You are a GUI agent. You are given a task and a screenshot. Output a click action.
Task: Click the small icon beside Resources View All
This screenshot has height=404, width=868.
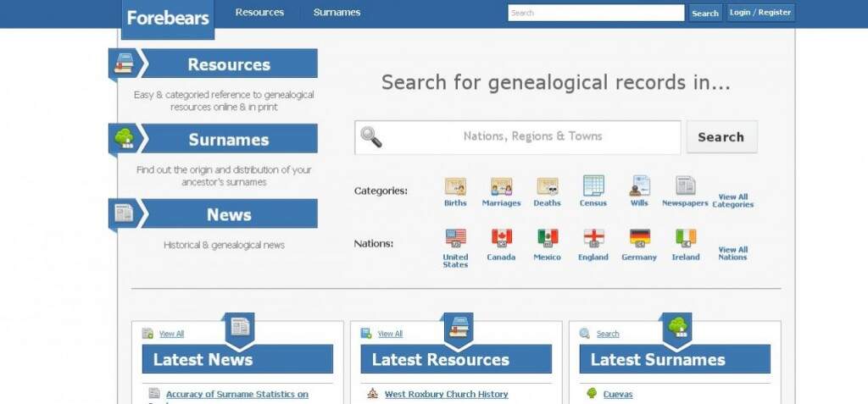(366, 334)
